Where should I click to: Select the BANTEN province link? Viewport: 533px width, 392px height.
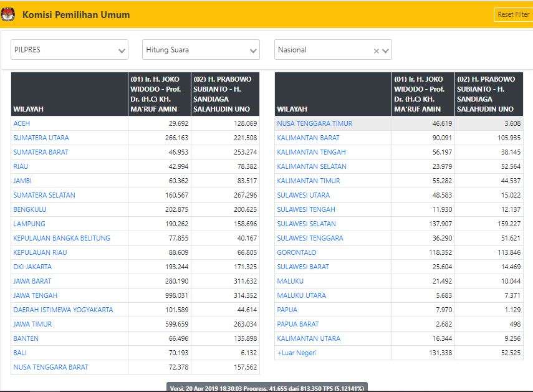[26, 338]
